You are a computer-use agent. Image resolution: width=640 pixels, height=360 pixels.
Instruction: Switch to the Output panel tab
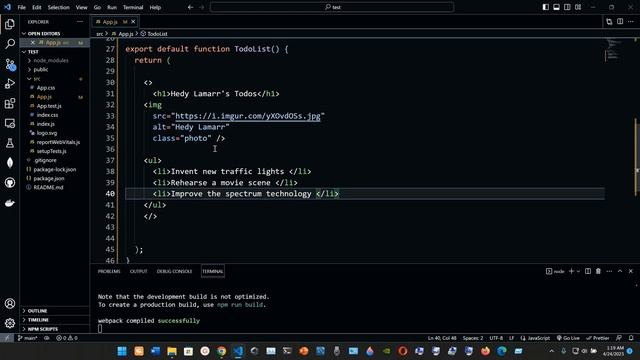pyautogui.click(x=138, y=271)
